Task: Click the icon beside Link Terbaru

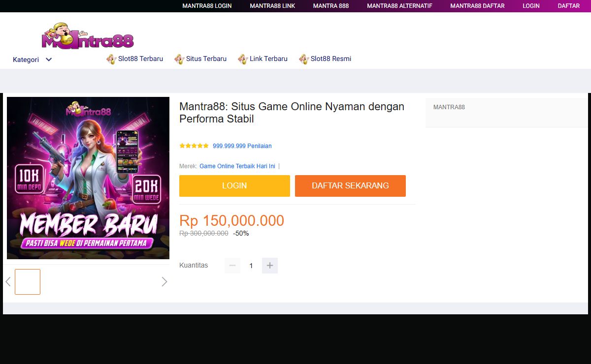Action: coord(243,59)
